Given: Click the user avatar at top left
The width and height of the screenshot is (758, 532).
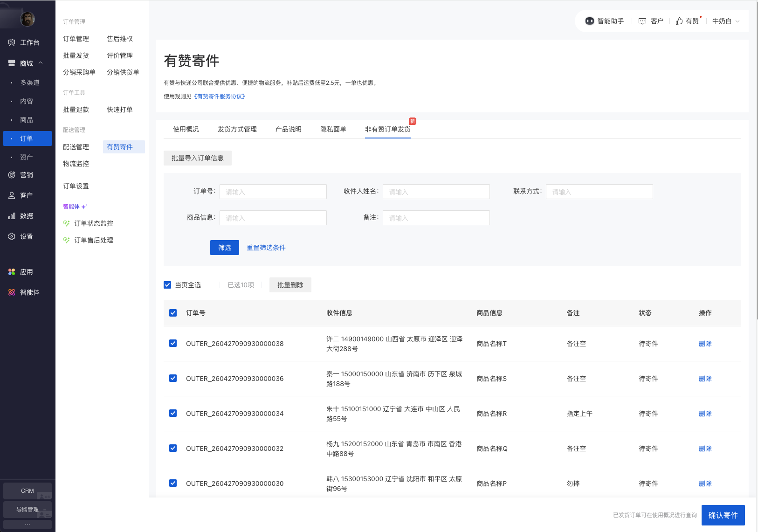Looking at the screenshot, I should click(x=28, y=19).
